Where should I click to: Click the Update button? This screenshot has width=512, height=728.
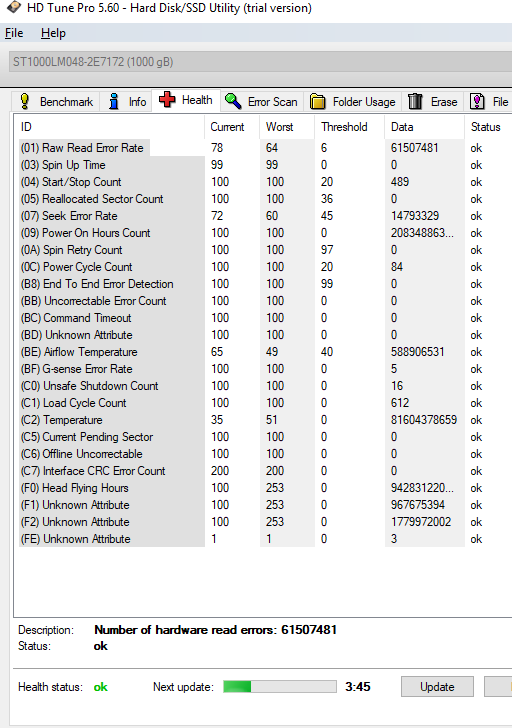click(x=437, y=687)
